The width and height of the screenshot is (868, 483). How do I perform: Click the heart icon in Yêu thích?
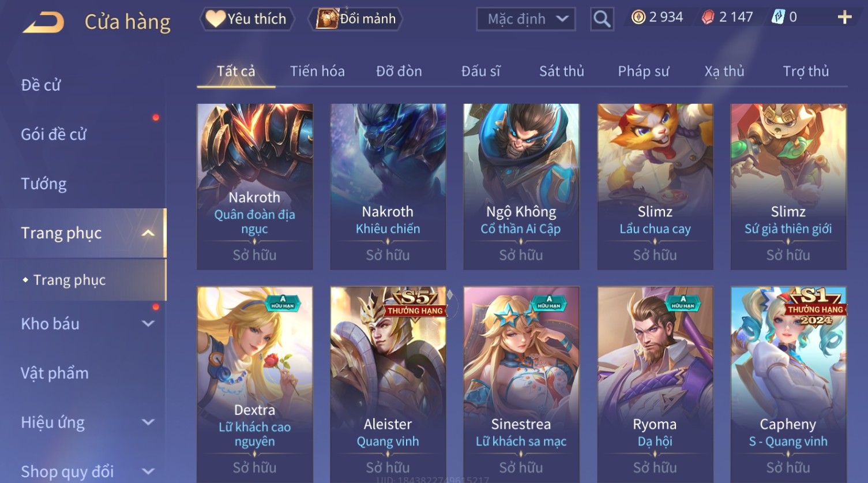click(x=215, y=19)
